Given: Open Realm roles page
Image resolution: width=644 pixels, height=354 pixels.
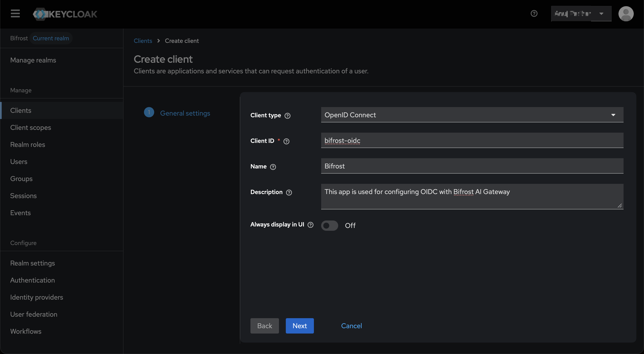Looking at the screenshot, I should [62, 144].
